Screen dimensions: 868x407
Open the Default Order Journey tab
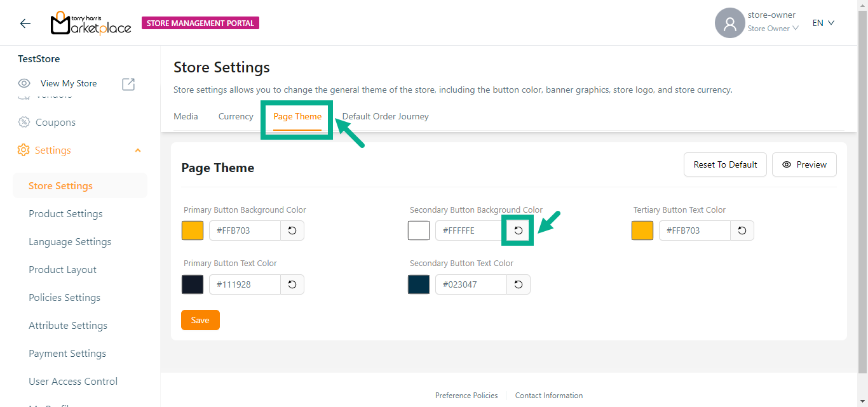click(385, 117)
